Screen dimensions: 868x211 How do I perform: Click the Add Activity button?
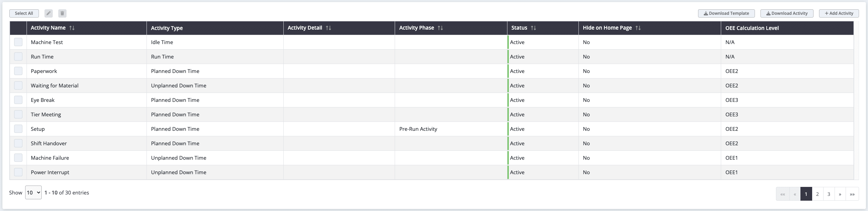(838, 13)
